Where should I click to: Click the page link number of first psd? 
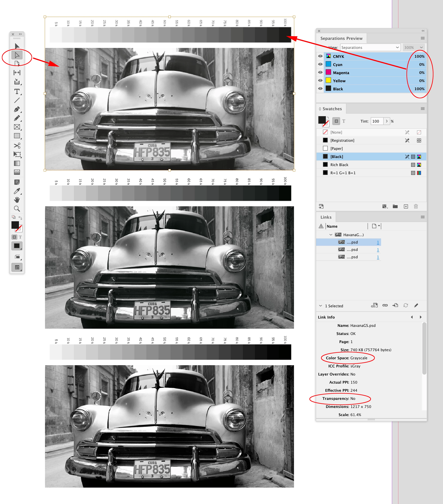[x=378, y=242]
